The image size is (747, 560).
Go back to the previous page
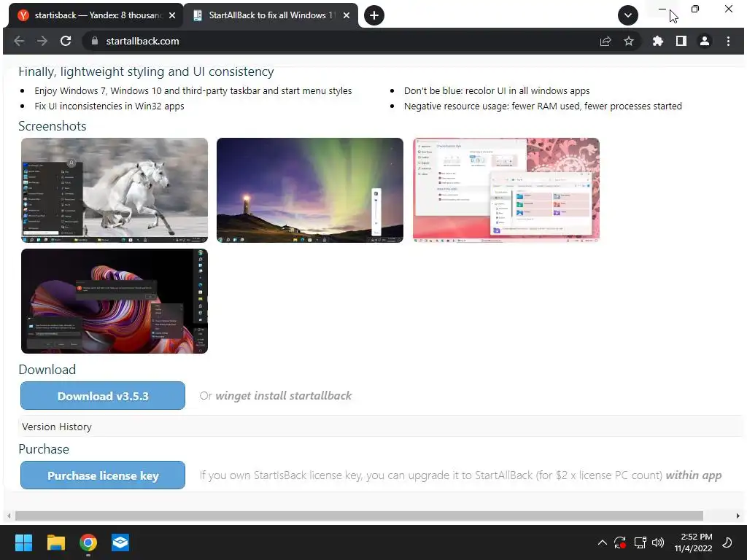[x=19, y=41]
